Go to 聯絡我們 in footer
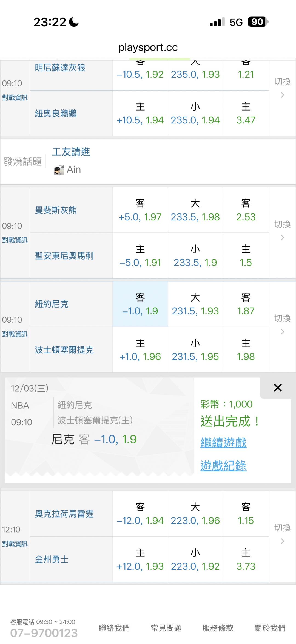Screen dimensions: 296x644 coord(114,628)
